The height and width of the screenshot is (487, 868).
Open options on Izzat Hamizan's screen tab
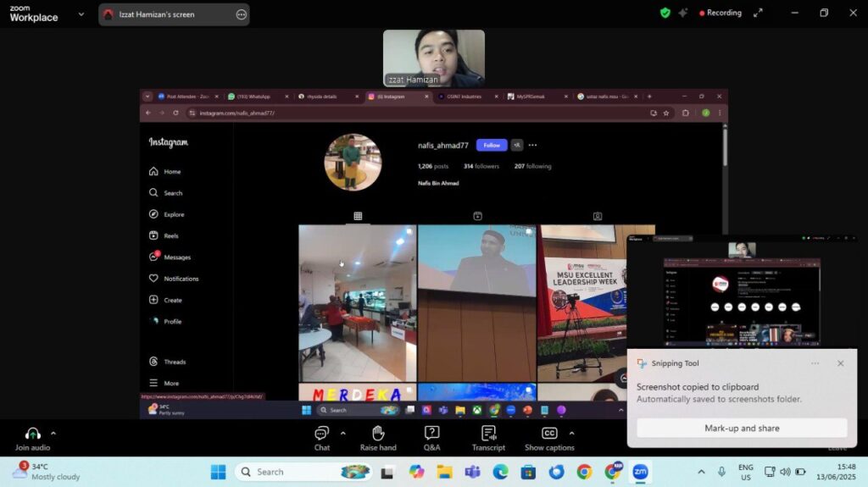click(242, 15)
